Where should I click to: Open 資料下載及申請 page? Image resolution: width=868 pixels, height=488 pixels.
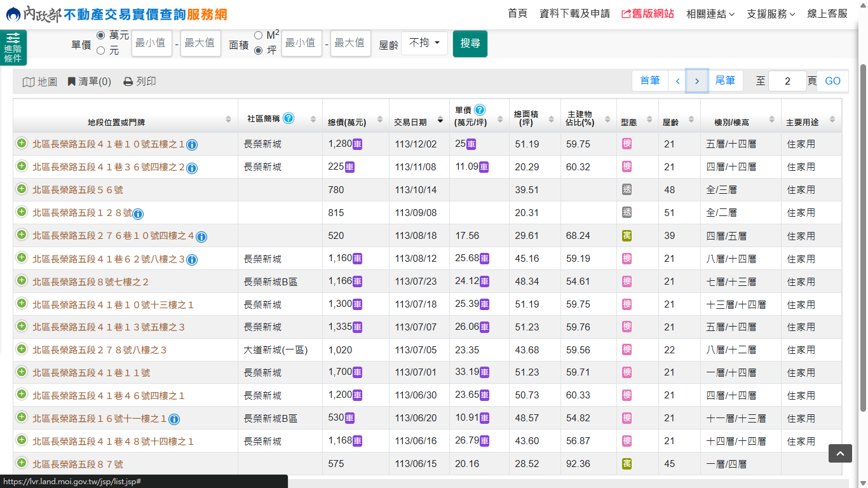tap(574, 13)
